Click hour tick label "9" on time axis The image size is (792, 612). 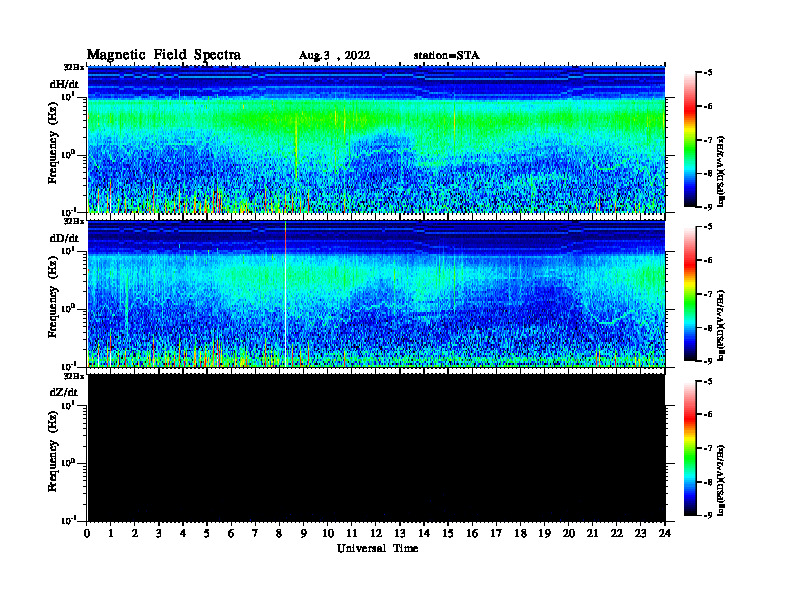(304, 533)
